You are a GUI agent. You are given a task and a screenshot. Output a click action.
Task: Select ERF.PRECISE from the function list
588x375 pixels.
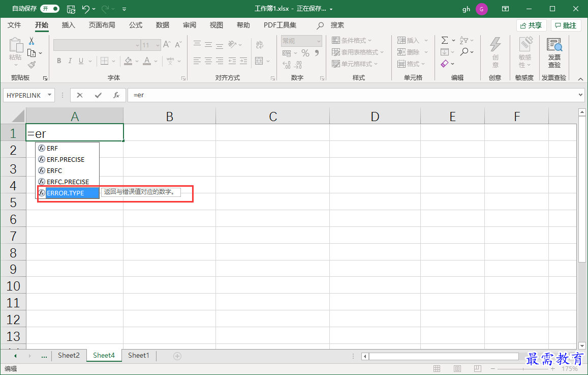click(68, 160)
